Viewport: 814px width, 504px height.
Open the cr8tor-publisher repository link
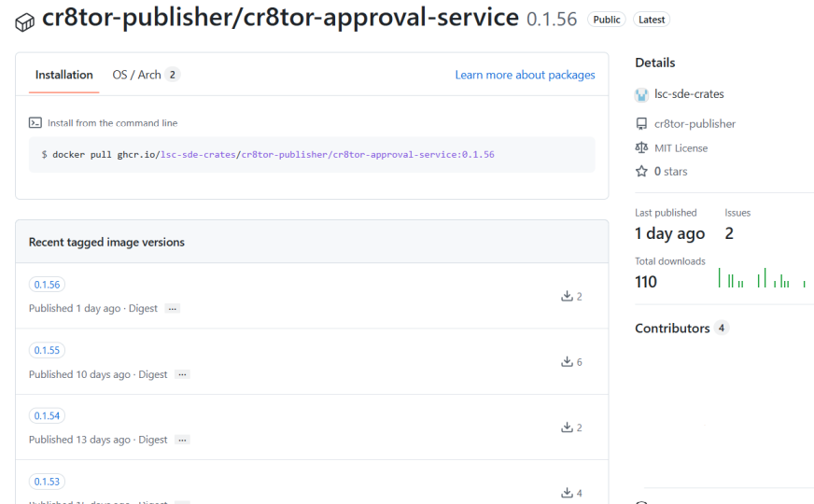coord(695,123)
